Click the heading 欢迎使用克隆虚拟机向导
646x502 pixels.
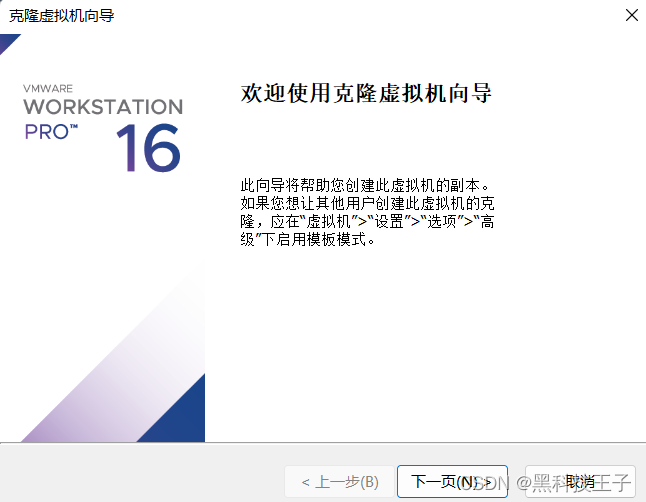[x=366, y=93]
